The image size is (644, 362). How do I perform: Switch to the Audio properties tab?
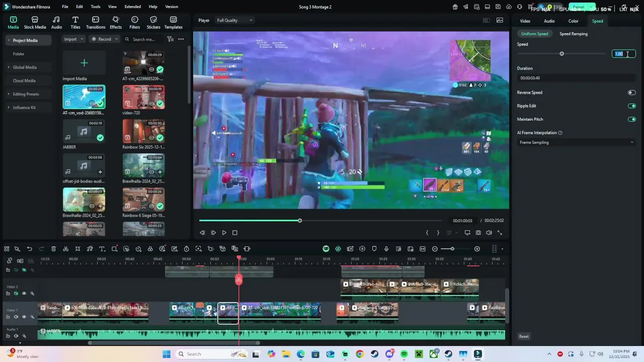pyautogui.click(x=549, y=21)
